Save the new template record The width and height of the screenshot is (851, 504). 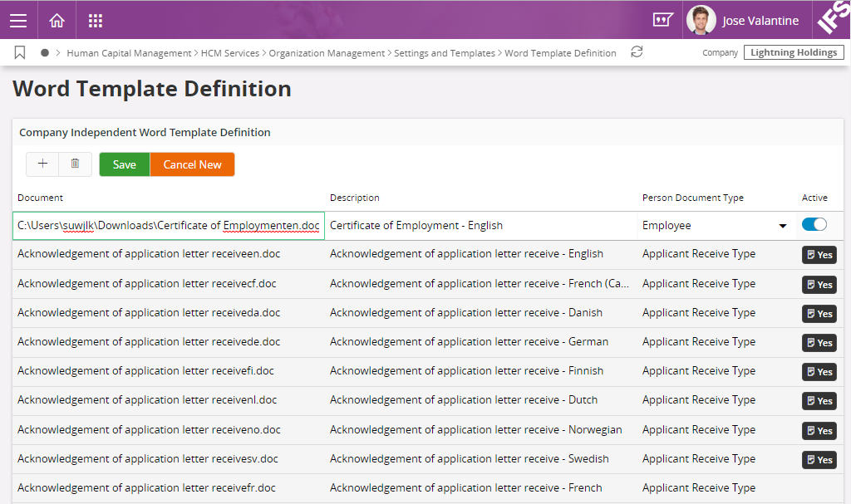125,164
